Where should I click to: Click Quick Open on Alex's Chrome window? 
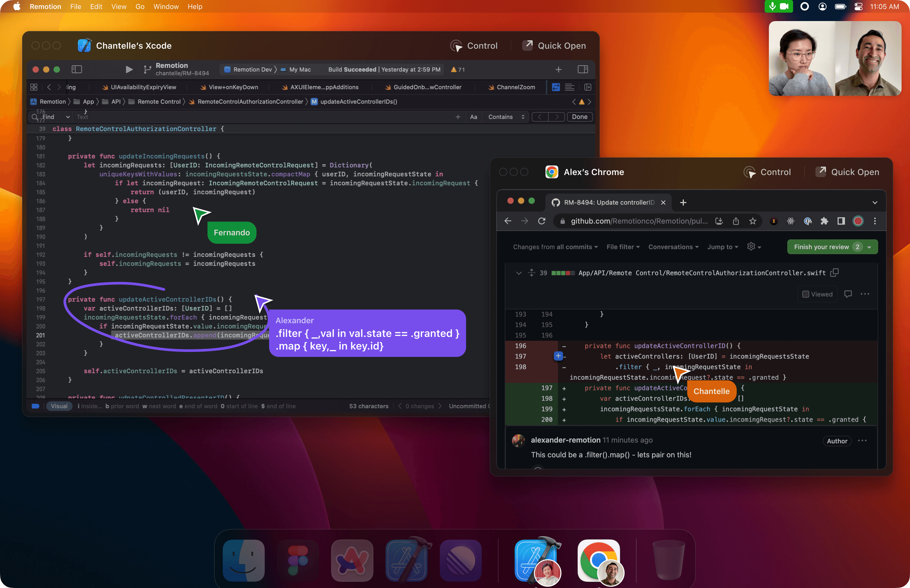click(x=847, y=172)
